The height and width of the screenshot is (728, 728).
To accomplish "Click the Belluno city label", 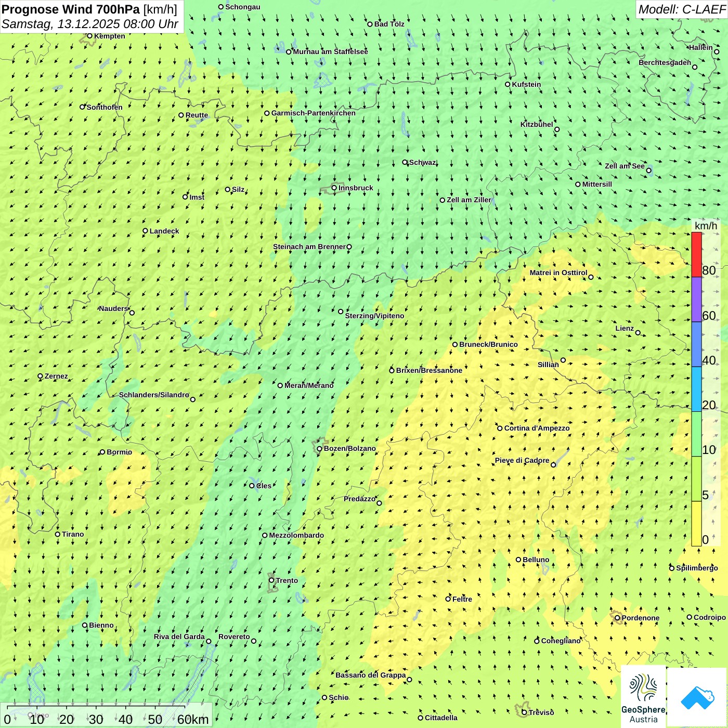I will click(536, 560).
